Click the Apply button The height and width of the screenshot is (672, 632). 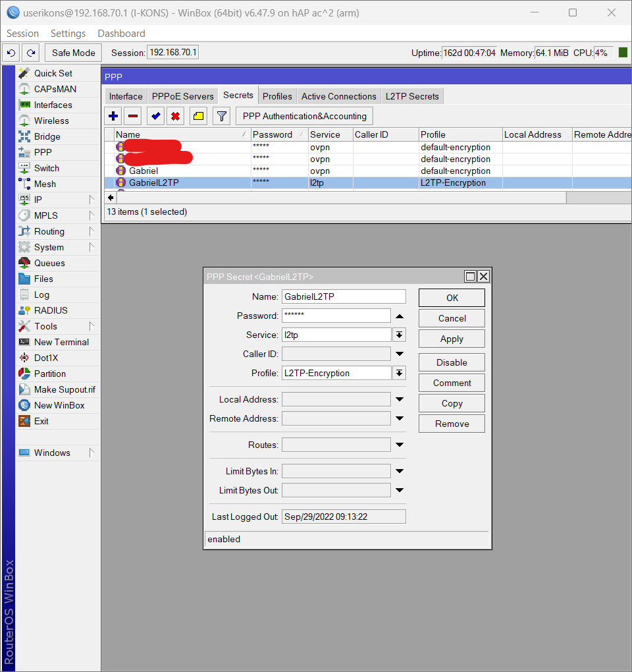tap(452, 339)
